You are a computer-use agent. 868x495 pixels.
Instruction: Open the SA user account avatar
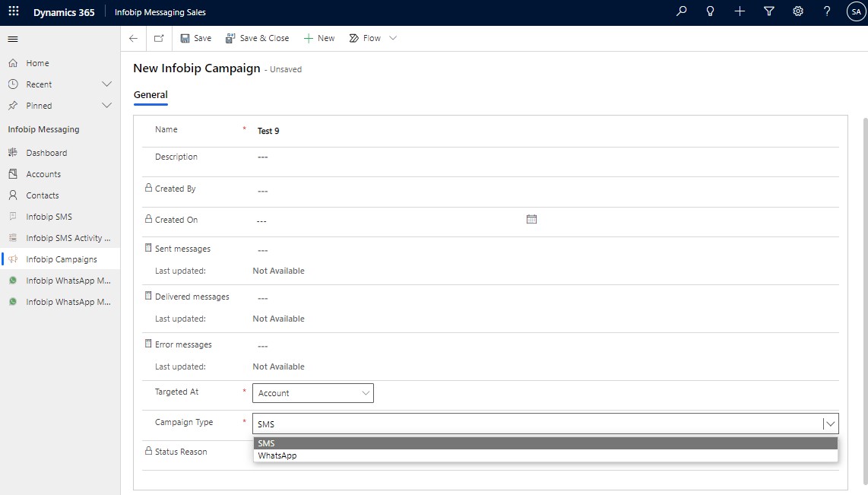pyautogui.click(x=856, y=11)
